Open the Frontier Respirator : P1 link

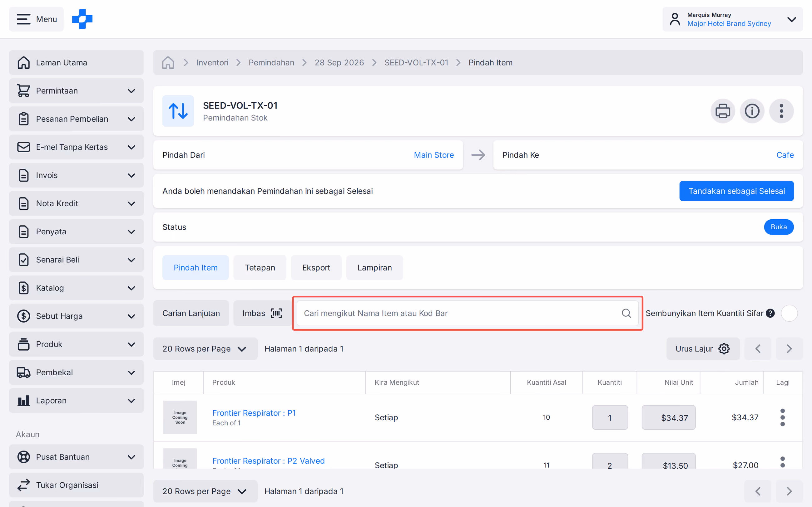254,413
